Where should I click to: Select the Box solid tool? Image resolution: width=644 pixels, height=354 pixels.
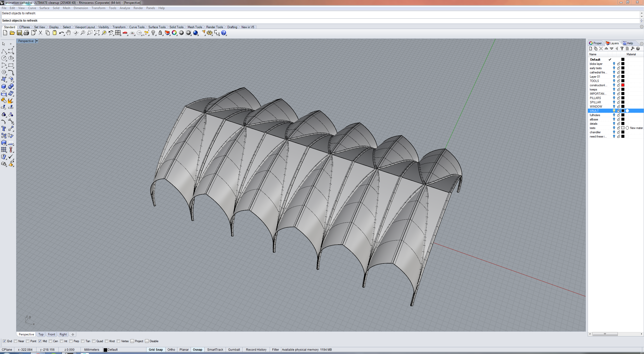click(x=4, y=86)
